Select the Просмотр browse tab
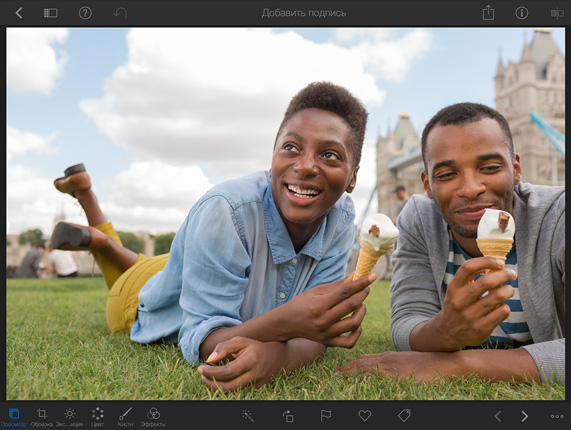Viewport: 571px width, 430px height. [13, 417]
